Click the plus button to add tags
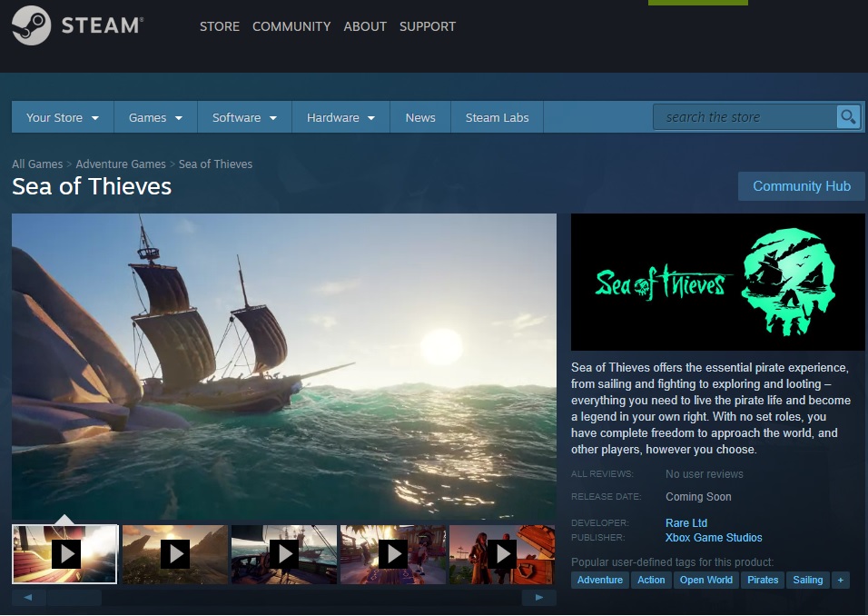Viewport: 868px width, 616px height. click(x=841, y=580)
